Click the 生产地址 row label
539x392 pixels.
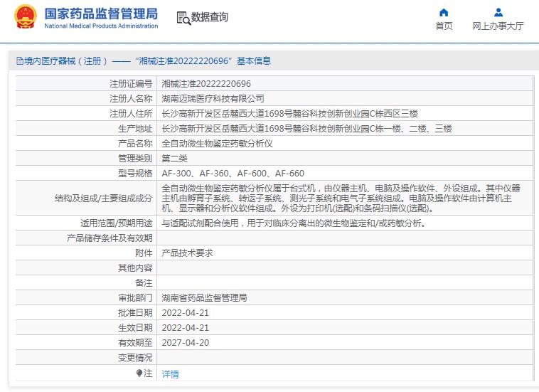click(x=135, y=129)
